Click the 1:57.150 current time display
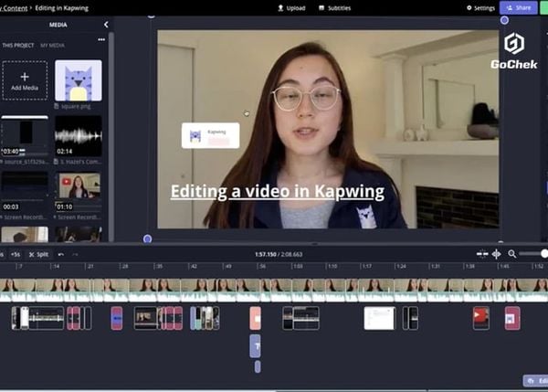 pos(265,254)
